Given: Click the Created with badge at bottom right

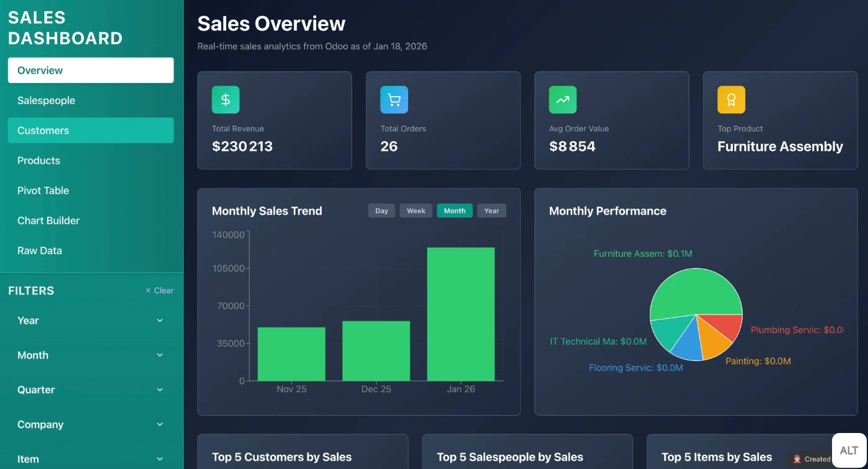Looking at the screenshot, I should point(812,459).
